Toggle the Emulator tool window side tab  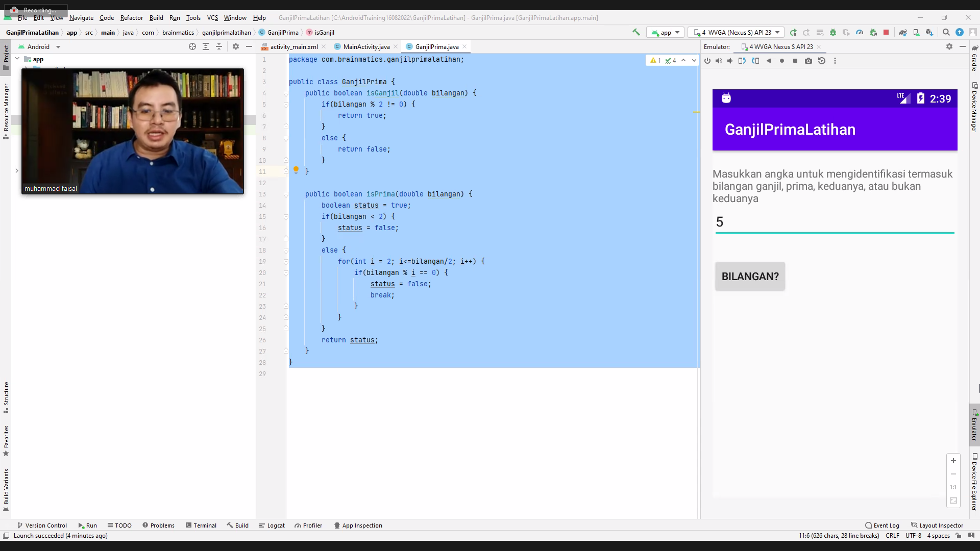click(974, 424)
